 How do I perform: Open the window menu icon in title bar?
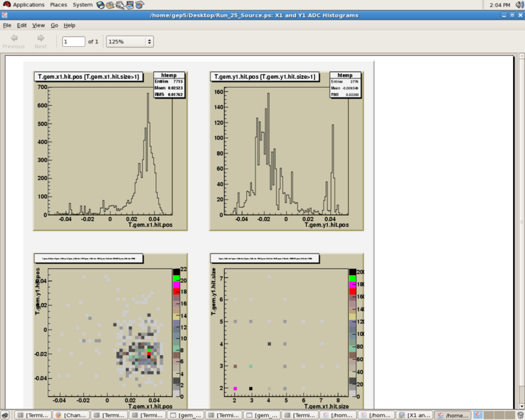(4, 15)
